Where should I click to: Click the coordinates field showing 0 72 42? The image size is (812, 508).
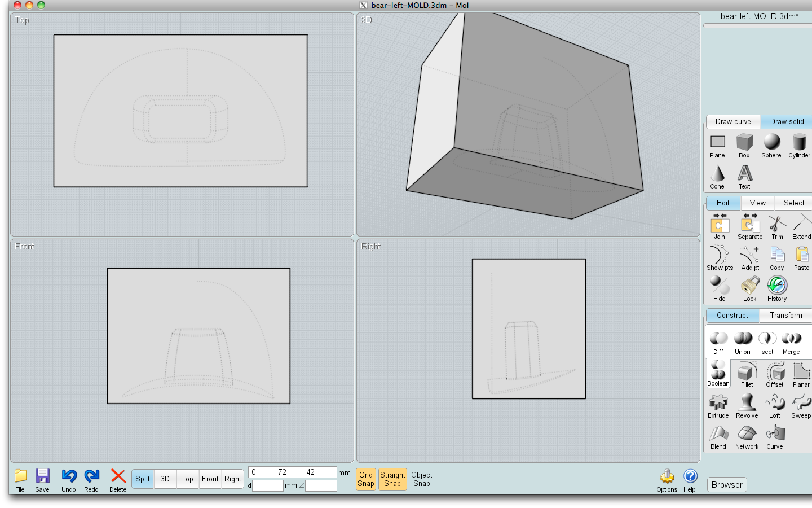tap(292, 472)
